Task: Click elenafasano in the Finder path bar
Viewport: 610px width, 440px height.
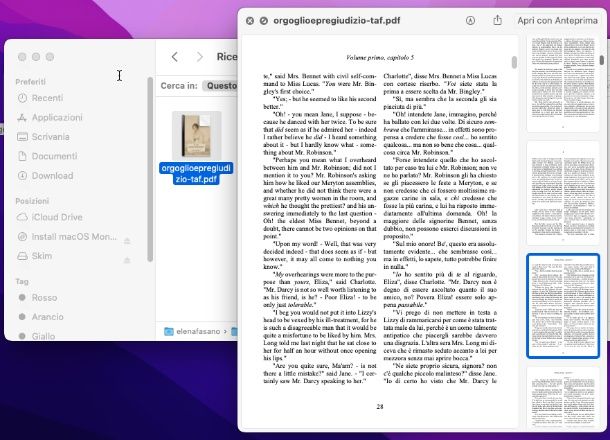Action: pyautogui.click(x=198, y=331)
